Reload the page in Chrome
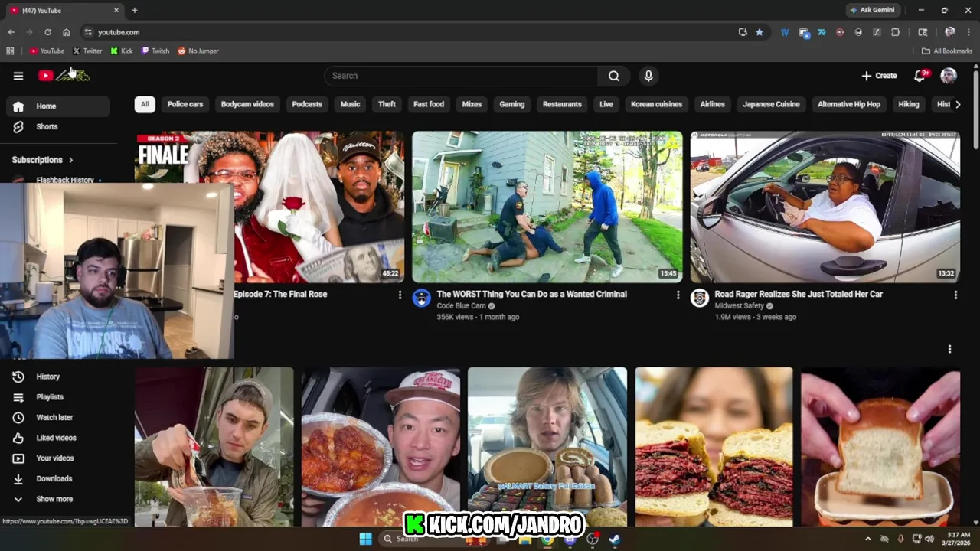The height and width of the screenshot is (551, 980). [x=47, y=32]
